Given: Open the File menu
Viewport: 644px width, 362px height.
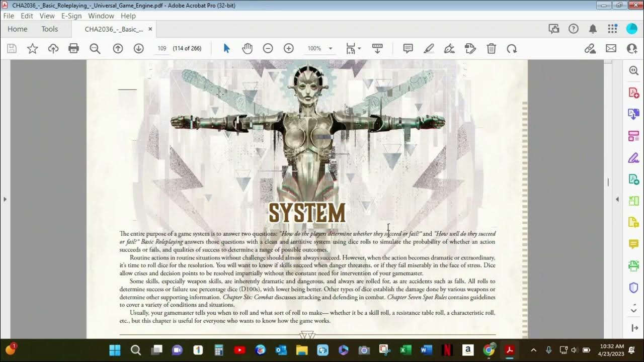Looking at the screenshot, I should pyautogui.click(x=9, y=16).
